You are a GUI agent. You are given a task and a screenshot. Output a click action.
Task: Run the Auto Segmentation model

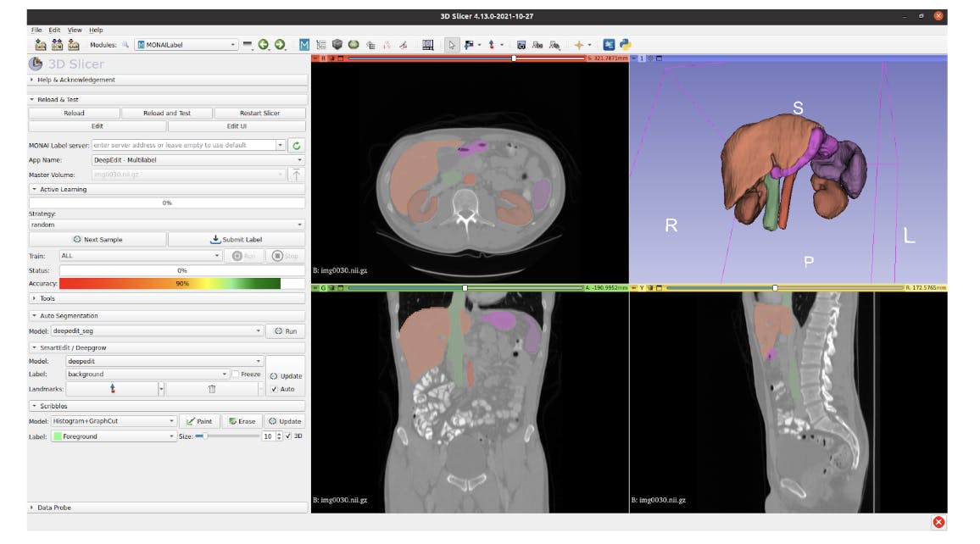(286, 331)
